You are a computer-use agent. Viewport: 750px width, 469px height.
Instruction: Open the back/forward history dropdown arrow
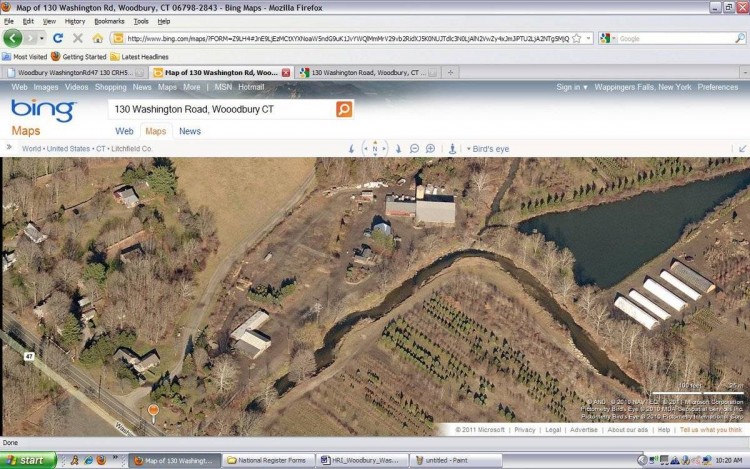click(x=42, y=38)
